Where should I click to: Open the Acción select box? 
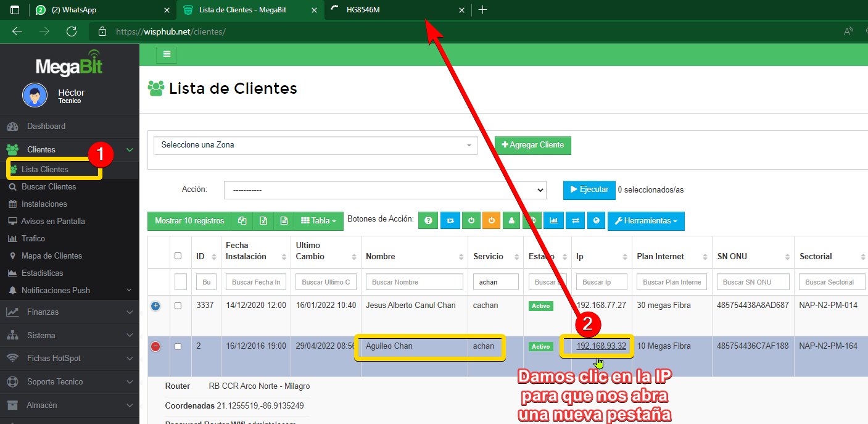tap(385, 190)
